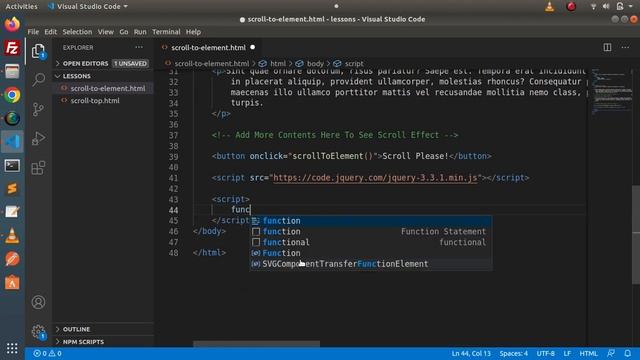Expand the Open Editors section
This screenshot has height=360, width=640.
[103, 63]
